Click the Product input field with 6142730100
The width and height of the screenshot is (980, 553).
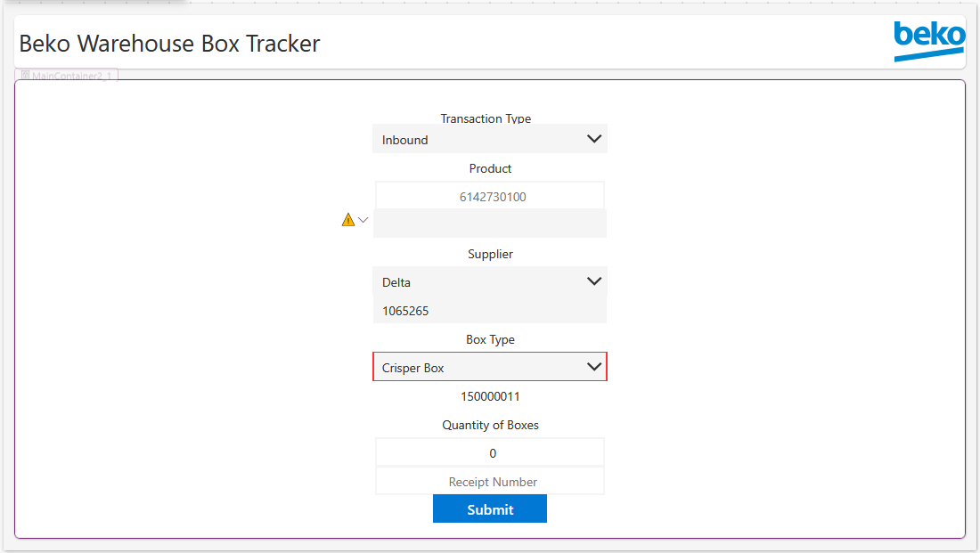pyautogui.click(x=489, y=196)
